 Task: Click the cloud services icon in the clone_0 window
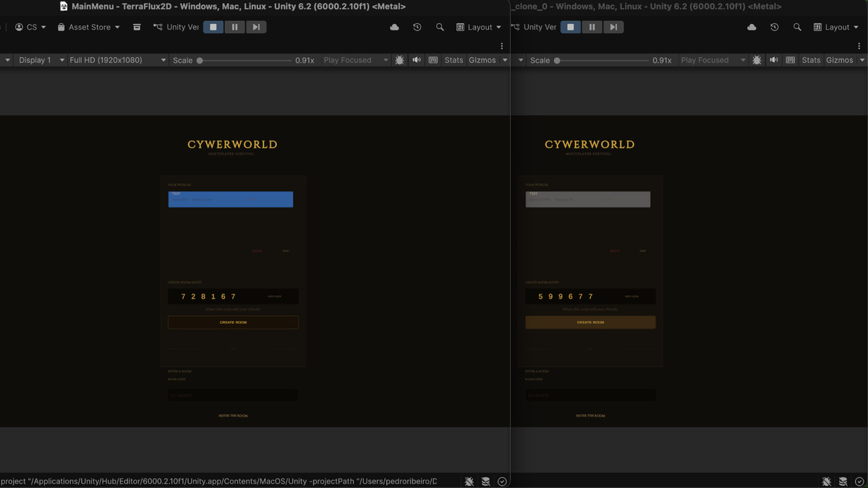752,27
